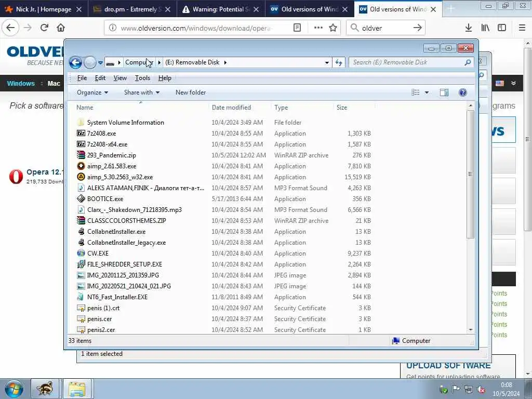
Task: Toggle reader view icon in URL bar
Action: click(x=297, y=28)
